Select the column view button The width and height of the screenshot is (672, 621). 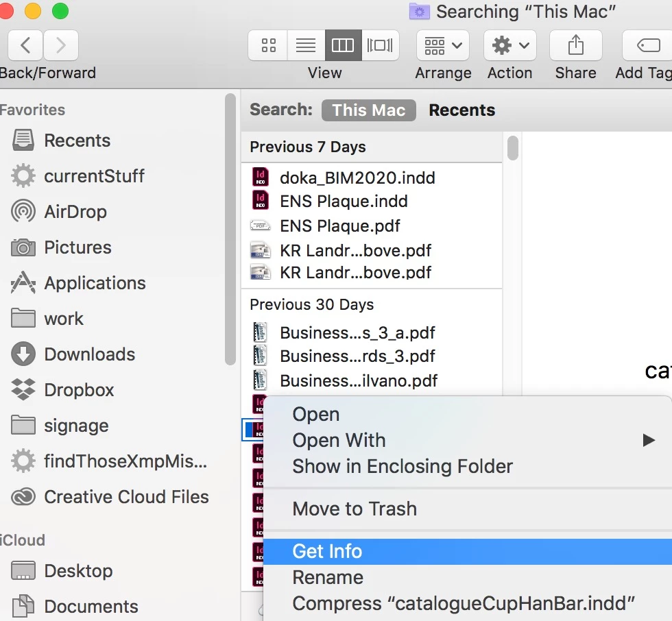pyautogui.click(x=343, y=45)
